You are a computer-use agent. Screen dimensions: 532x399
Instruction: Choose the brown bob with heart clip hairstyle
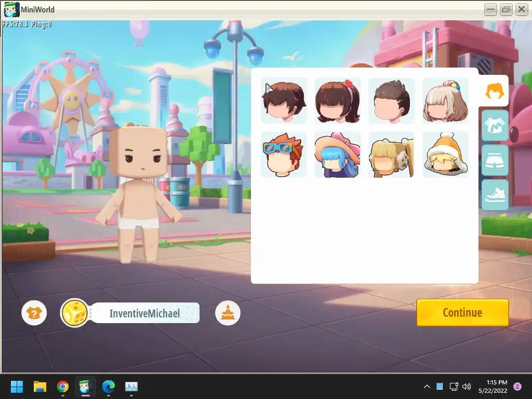tap(337, 100)
